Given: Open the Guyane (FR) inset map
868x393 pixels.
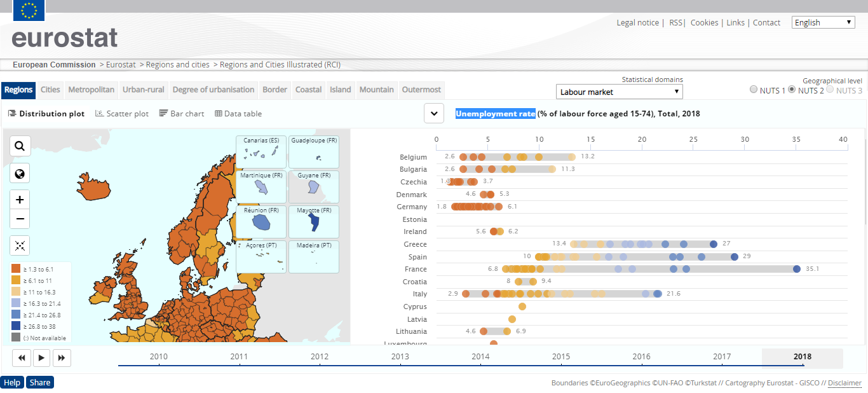Looking at the screenshot, I should pyautogui.click(x=314, y=187).
